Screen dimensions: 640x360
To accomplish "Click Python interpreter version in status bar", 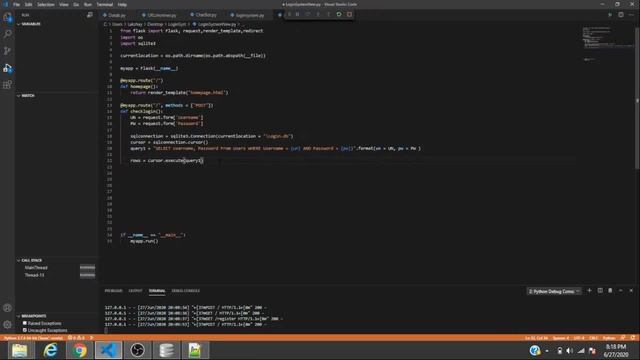I will tap(33, 338).
